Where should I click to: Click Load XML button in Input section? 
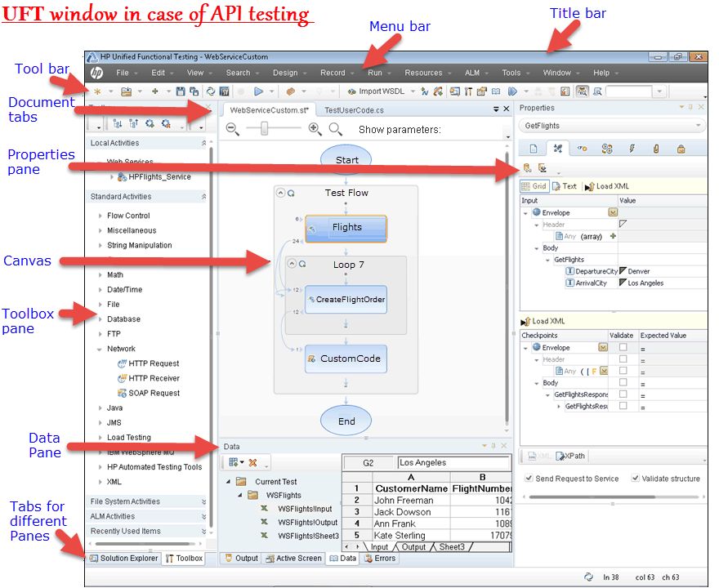click(x=607, y=186)
